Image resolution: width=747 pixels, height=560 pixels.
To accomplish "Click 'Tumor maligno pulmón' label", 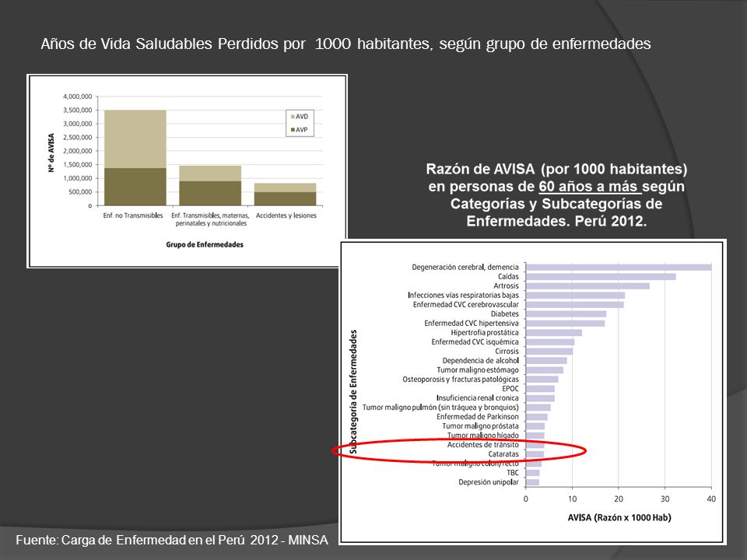I will click(x=440, y=407).
